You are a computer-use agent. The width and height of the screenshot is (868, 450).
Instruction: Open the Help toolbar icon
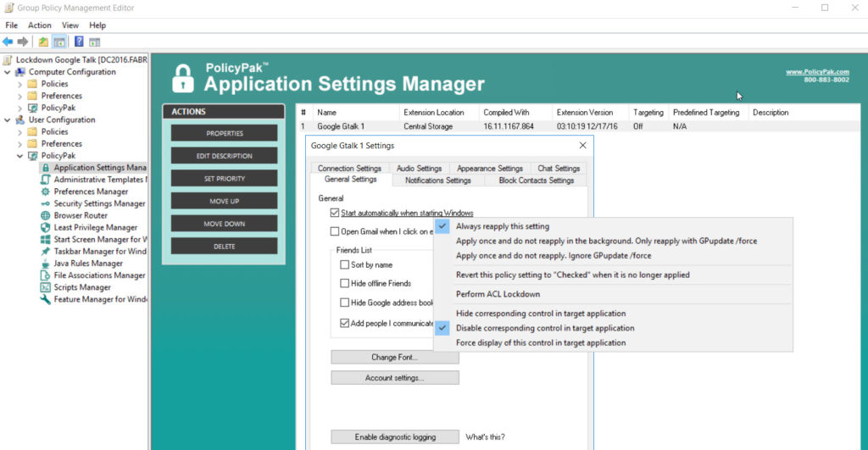[79, 42]
